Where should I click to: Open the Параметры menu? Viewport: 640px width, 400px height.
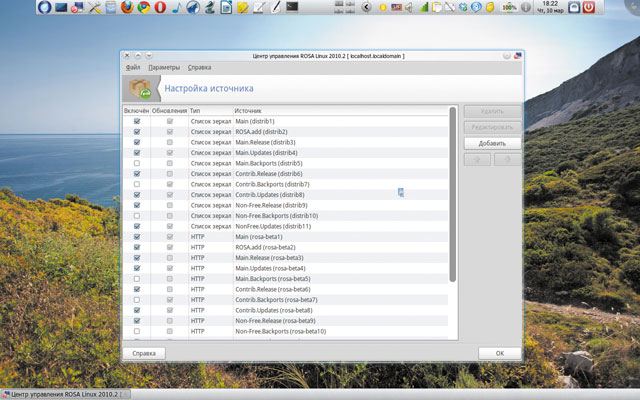(164, 67)
